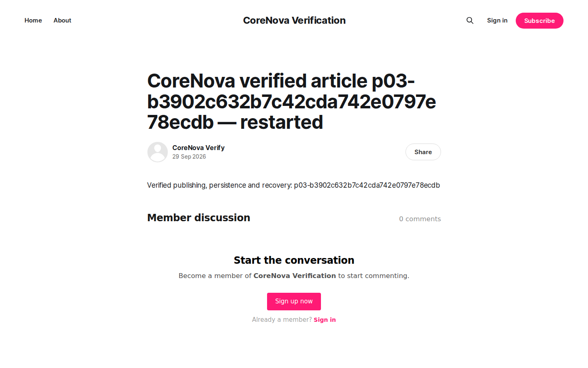
Task: Click the Become a member of text
Action: (215, 276)
